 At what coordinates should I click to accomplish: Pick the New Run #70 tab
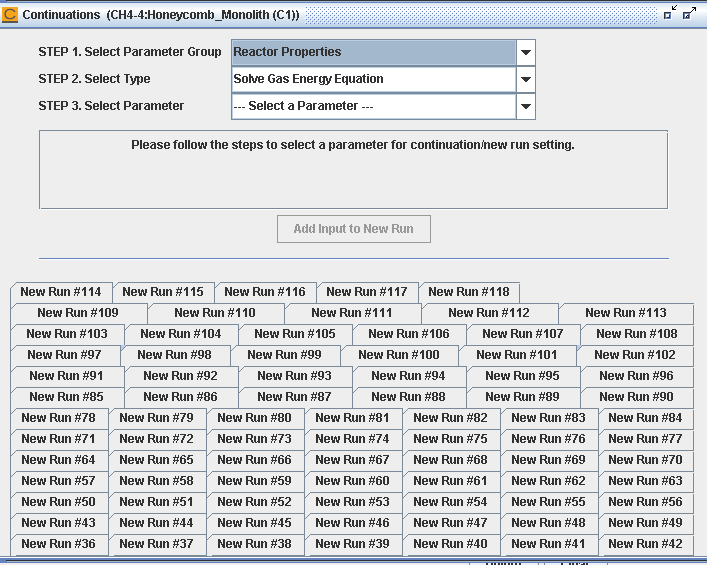click(x=645, y=460)
